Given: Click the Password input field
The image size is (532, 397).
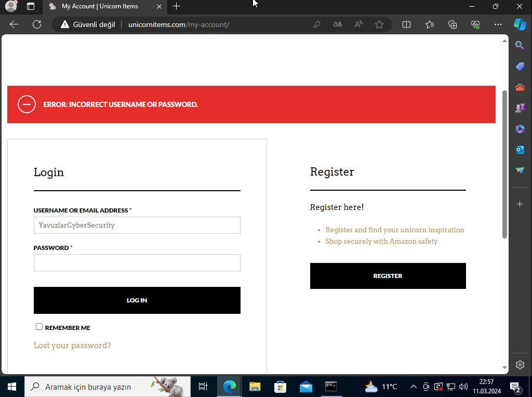Looking at the screenshot, I should click(x=137, y=262).
